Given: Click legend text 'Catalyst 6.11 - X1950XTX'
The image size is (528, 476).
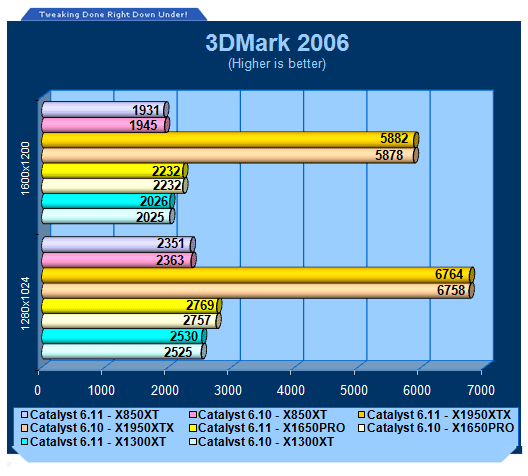Looking at the screenshot, I should pos(439,415).
